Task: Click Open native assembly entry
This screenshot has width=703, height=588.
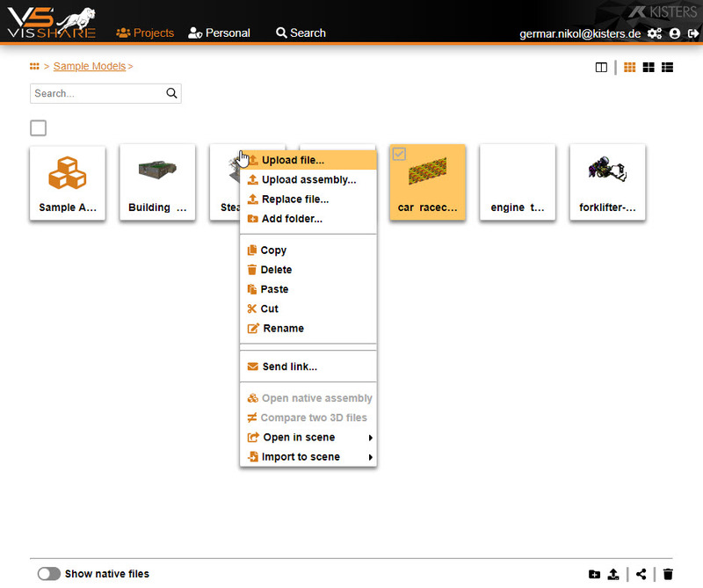Action: 308,398
